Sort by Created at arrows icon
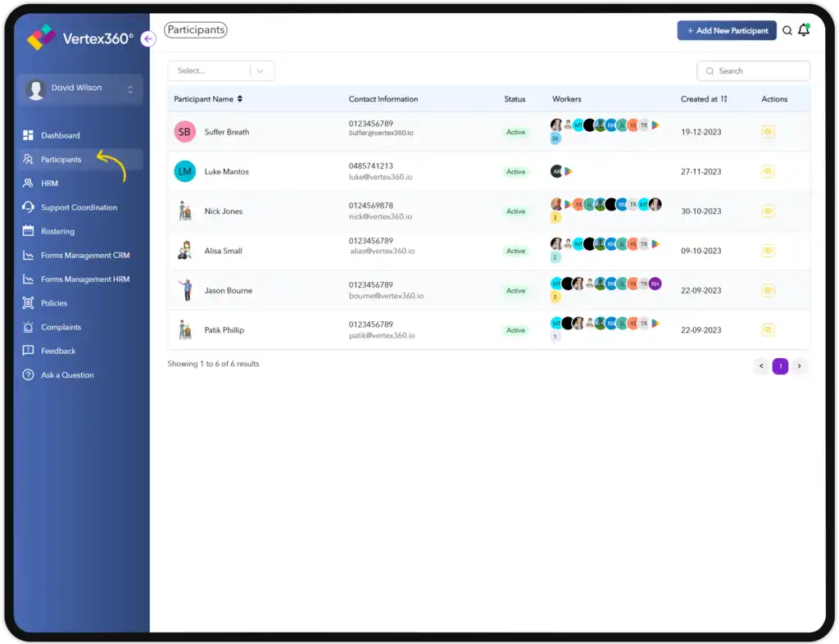 tap(724, 99)
